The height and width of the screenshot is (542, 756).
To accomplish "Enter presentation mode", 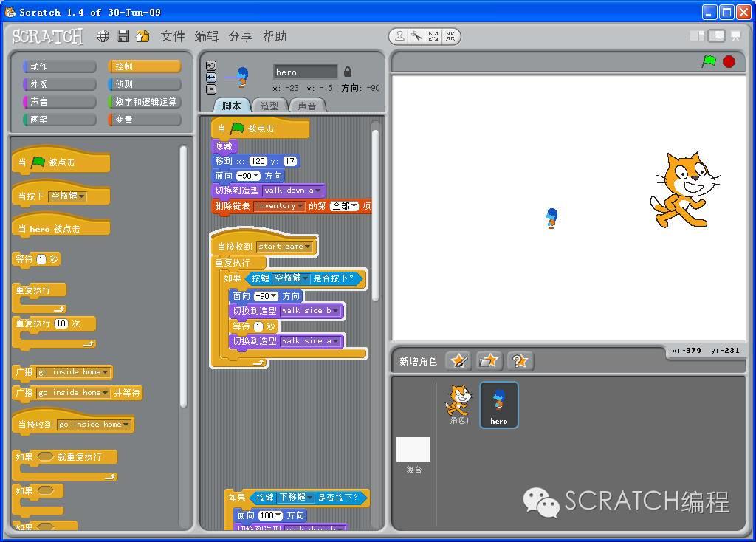I will click(x=736, y=36).
